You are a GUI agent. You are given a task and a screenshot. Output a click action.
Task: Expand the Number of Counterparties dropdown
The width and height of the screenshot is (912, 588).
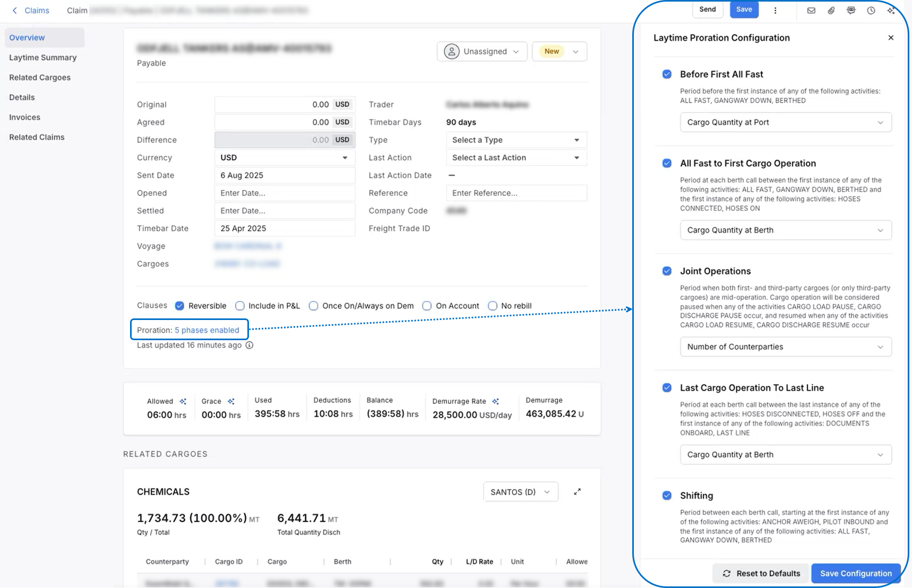click(x=786, y=347)
